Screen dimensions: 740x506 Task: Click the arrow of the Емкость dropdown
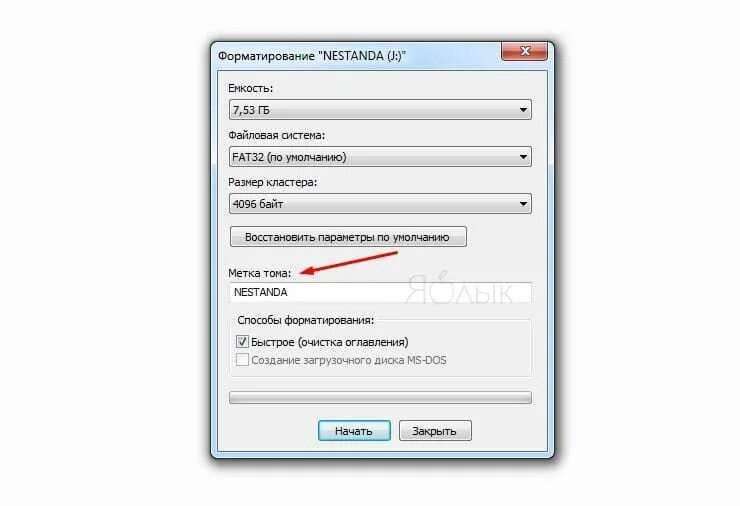coord(523,110)
